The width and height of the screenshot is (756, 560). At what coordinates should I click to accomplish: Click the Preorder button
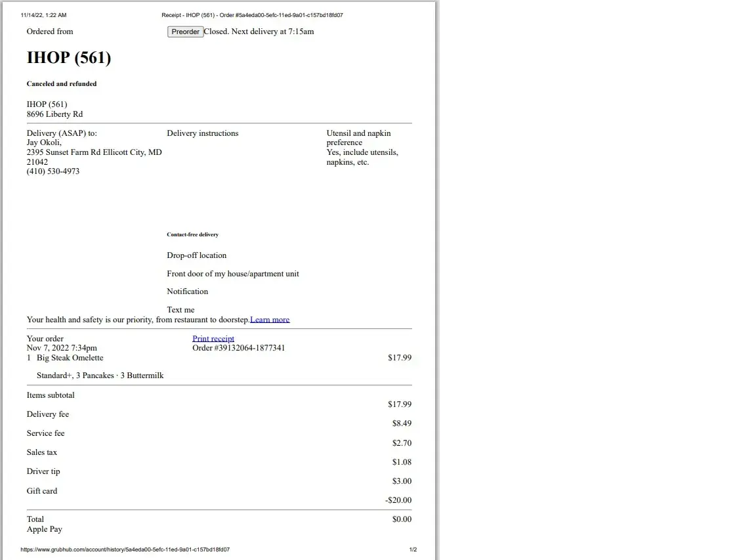point(185,32)
